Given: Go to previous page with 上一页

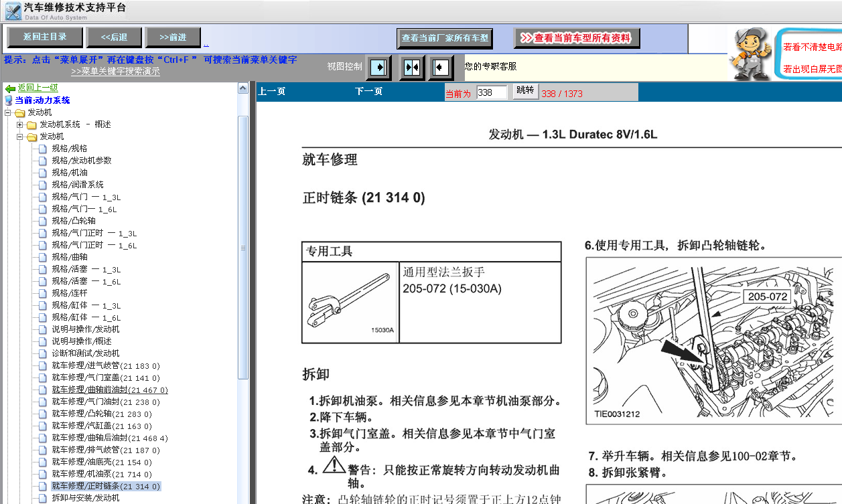Looking at the screenshot, I should click(272, 92).
